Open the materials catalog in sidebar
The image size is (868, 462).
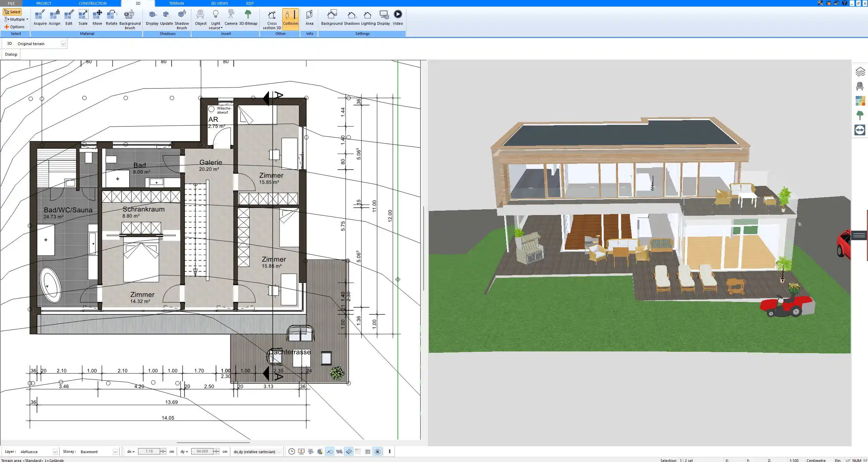point(860,101)
